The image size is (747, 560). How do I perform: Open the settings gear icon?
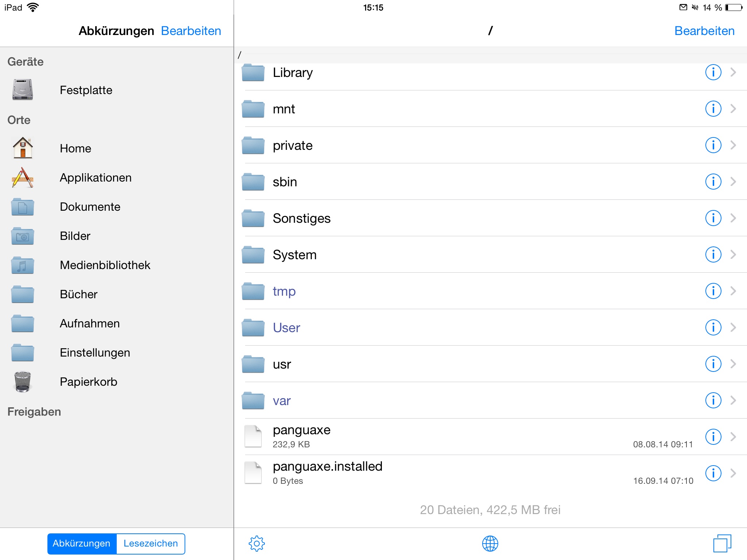tap(256, 544)
